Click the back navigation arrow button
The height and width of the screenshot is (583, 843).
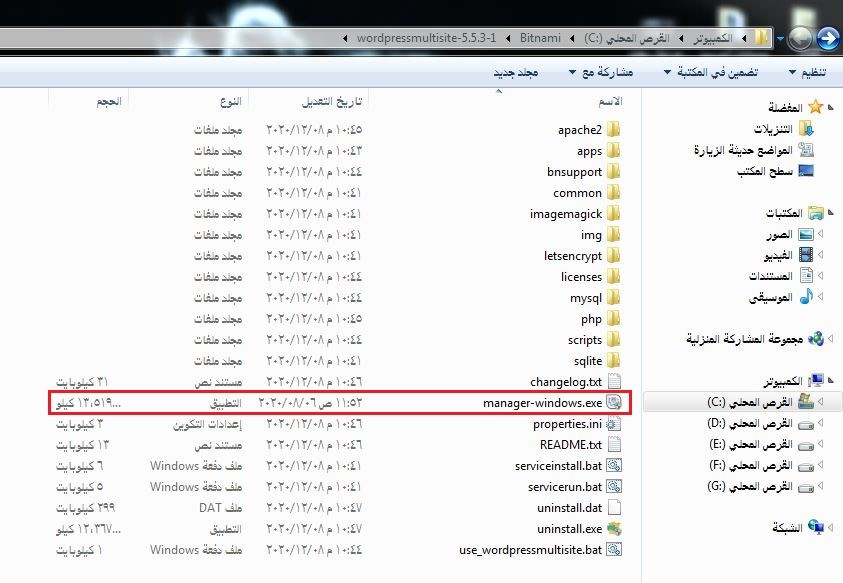(827, 38)
